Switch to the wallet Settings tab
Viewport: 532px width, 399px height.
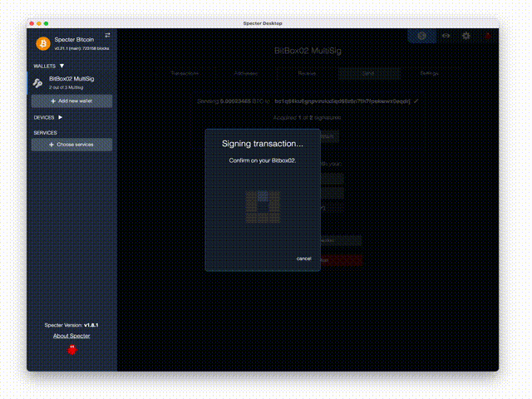(430, 73)
